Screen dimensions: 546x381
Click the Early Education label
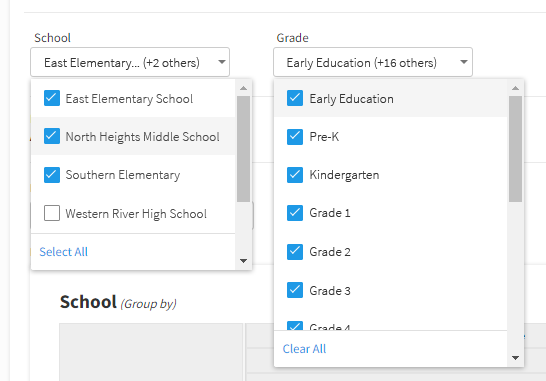coord(351,99)
